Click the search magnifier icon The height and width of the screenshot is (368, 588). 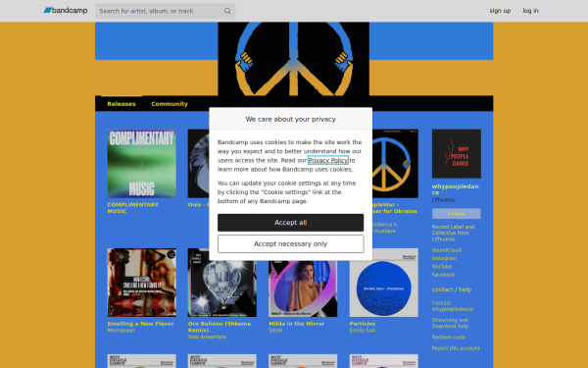(227, 11)
